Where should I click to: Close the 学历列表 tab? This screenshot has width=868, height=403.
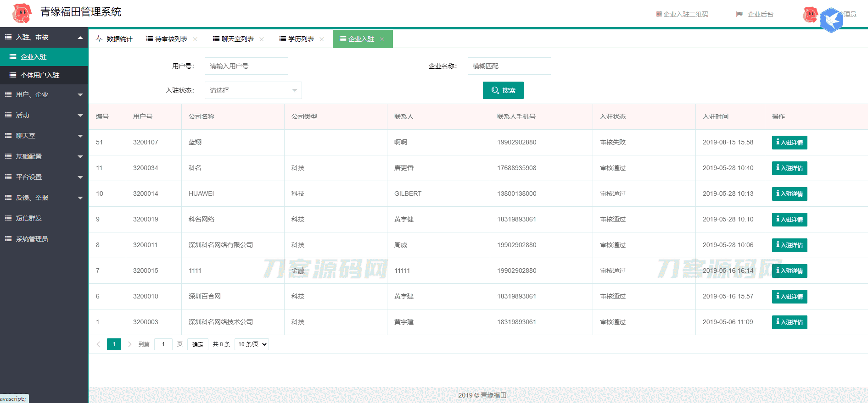[x=322, y=39]
